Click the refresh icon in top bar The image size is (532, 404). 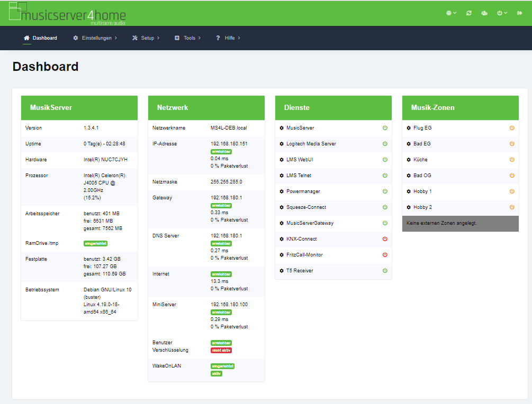(x=469, y=13)
